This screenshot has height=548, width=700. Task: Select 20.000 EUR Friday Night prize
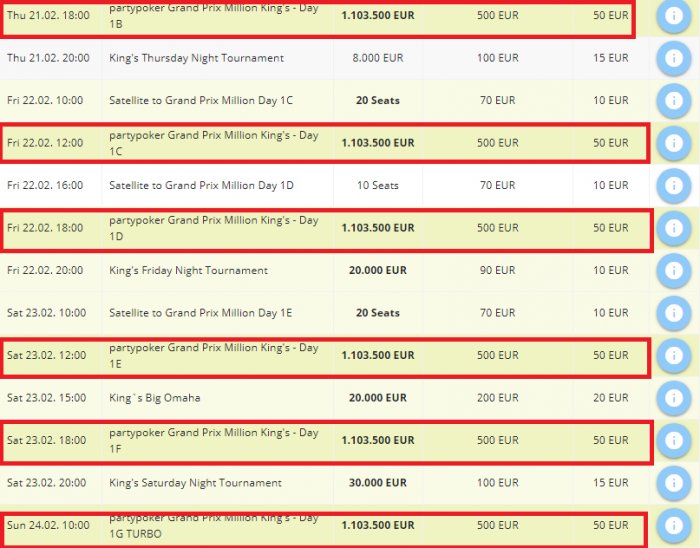tap(378, 270)
